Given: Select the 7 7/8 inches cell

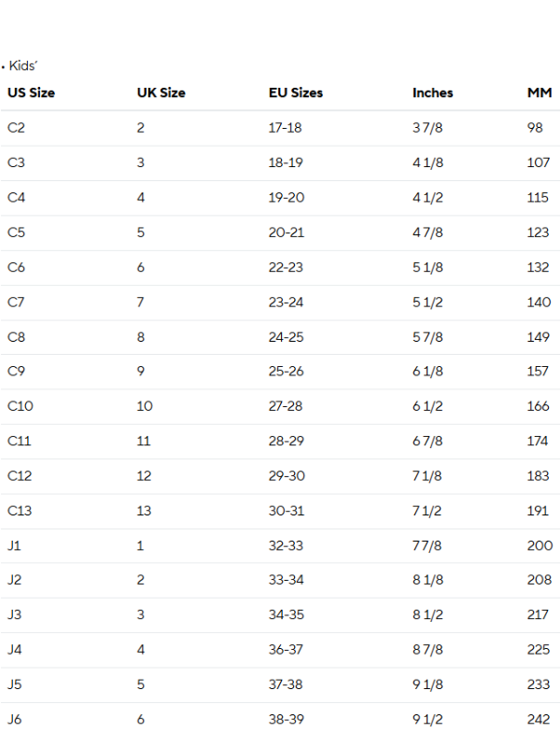Looking at the screenshot, I should coord(427,545).
